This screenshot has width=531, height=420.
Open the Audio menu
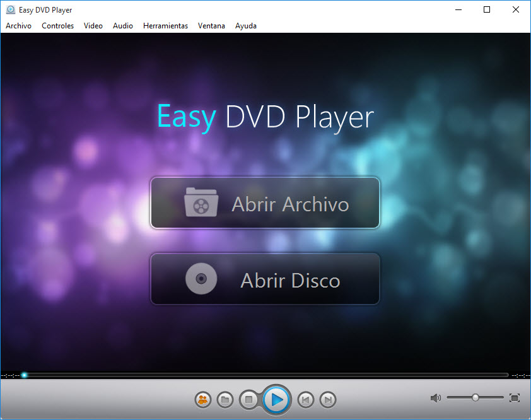coord(122,26)
